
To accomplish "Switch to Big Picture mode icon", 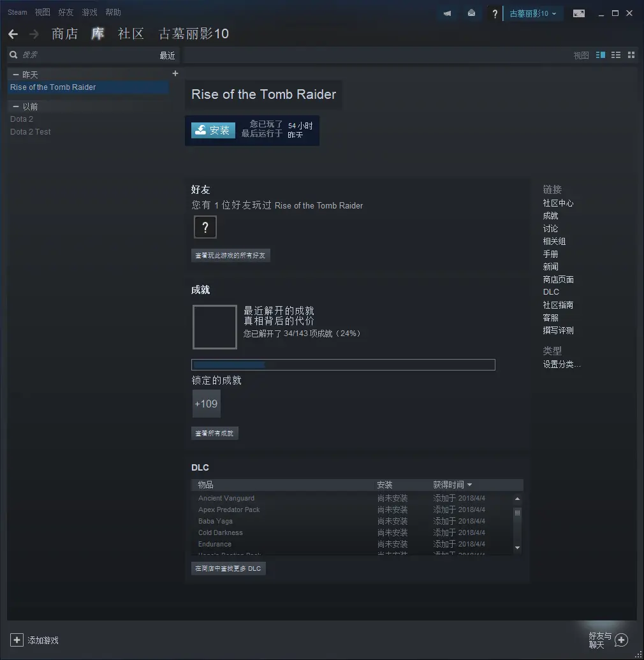I will (x=579, y=13).
